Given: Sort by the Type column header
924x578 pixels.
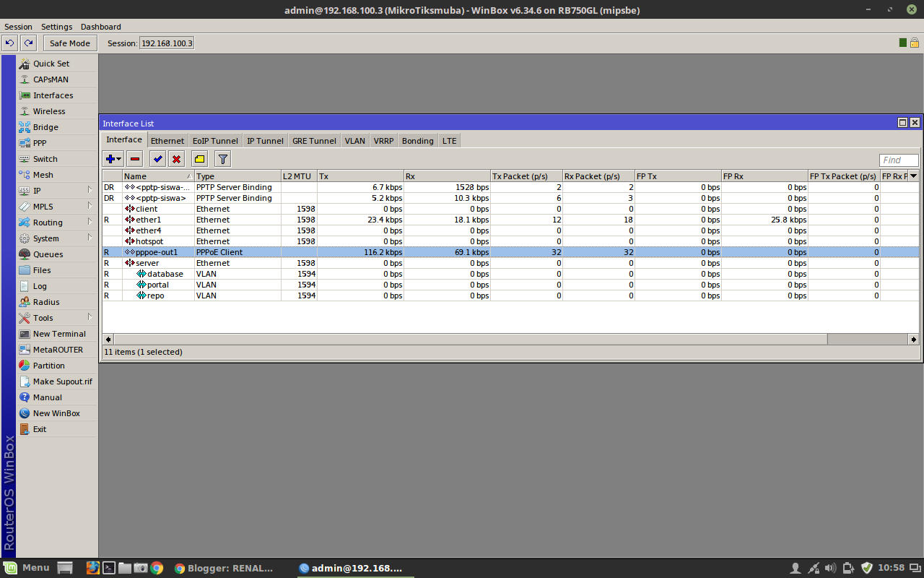Looking at the screenshot, I should pos(237,176).
